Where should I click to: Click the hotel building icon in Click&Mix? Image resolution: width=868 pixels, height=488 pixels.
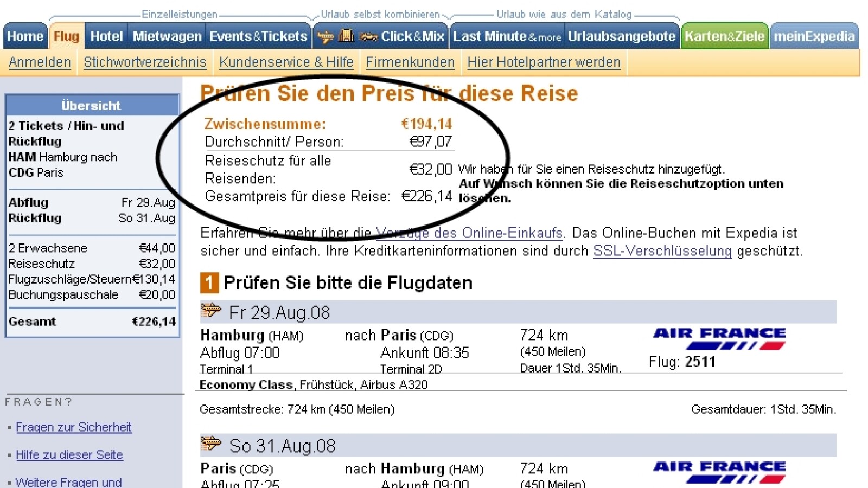point(346,36)
